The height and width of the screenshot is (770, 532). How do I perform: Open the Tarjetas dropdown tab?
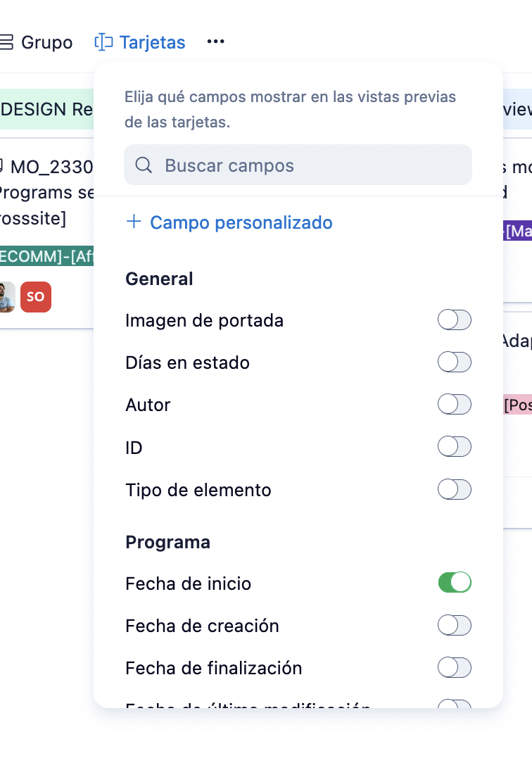tap(152, 42)
